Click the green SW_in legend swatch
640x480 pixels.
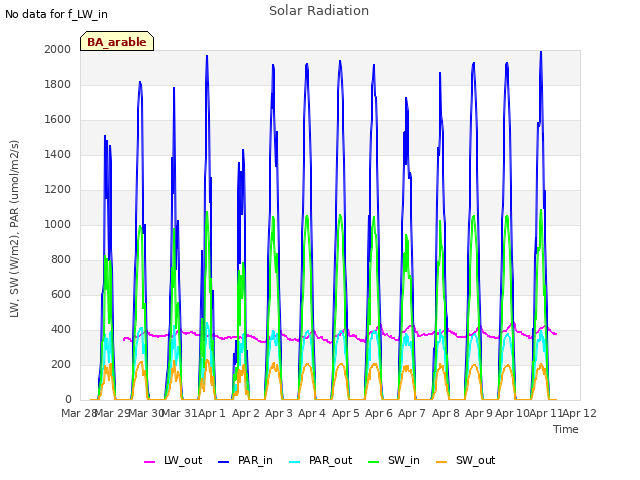(x=373, y=462)
